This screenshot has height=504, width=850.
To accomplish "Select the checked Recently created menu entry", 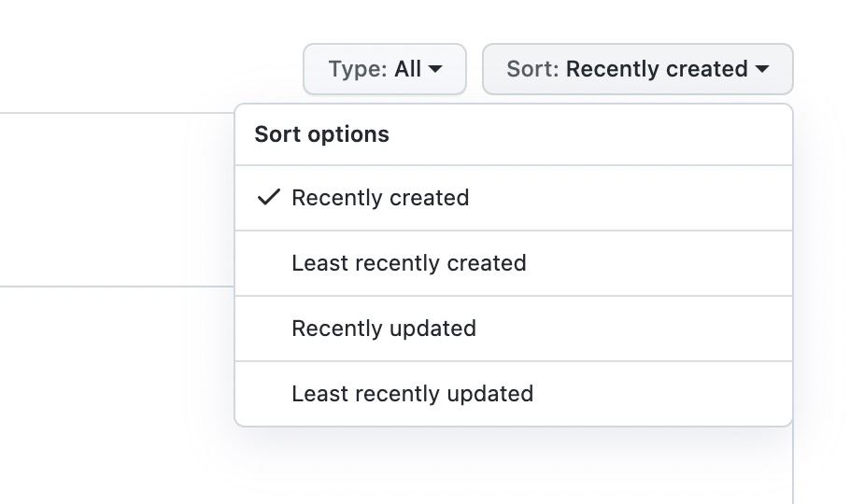I will [x=379, y=198].
